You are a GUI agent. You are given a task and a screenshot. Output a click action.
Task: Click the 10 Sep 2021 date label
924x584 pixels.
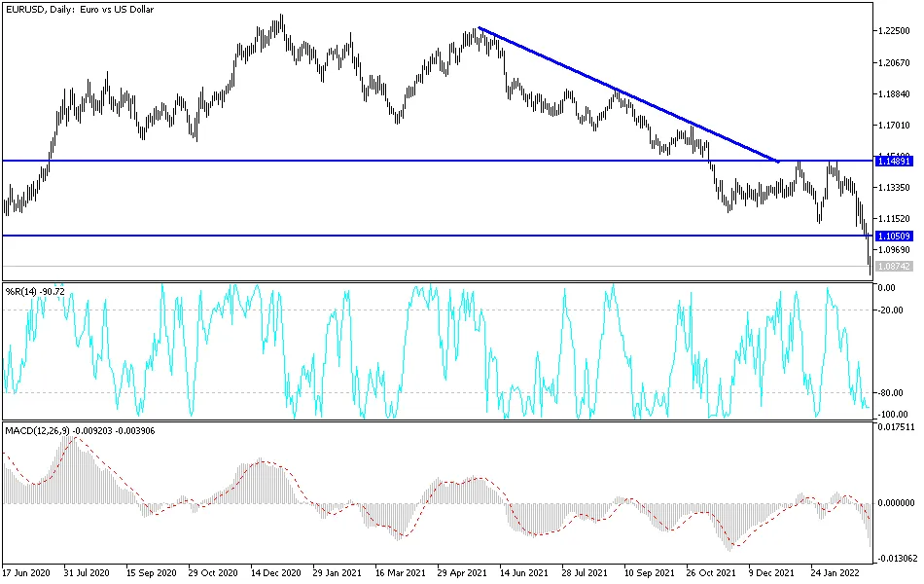pos(650,572)
